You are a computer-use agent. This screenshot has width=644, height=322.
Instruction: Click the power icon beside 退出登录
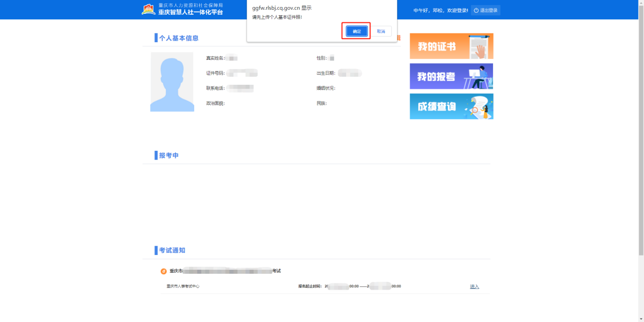[476, 10]
